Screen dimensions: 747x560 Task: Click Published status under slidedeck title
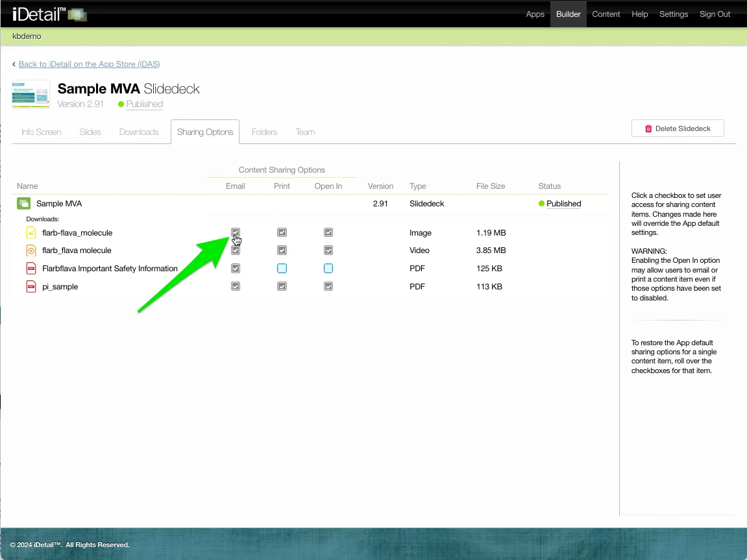pyautogui.click(x=144, y=104)
